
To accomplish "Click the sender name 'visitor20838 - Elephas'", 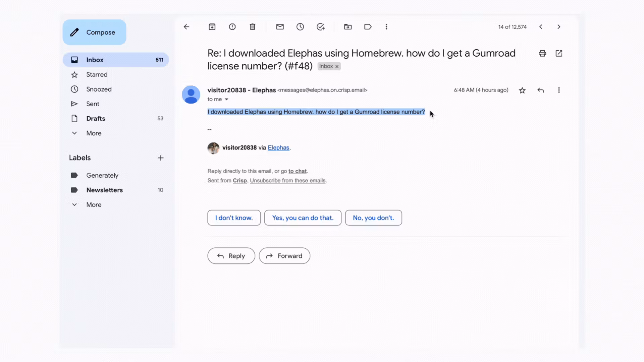I will pyautogui.click(x=241, y=90).
